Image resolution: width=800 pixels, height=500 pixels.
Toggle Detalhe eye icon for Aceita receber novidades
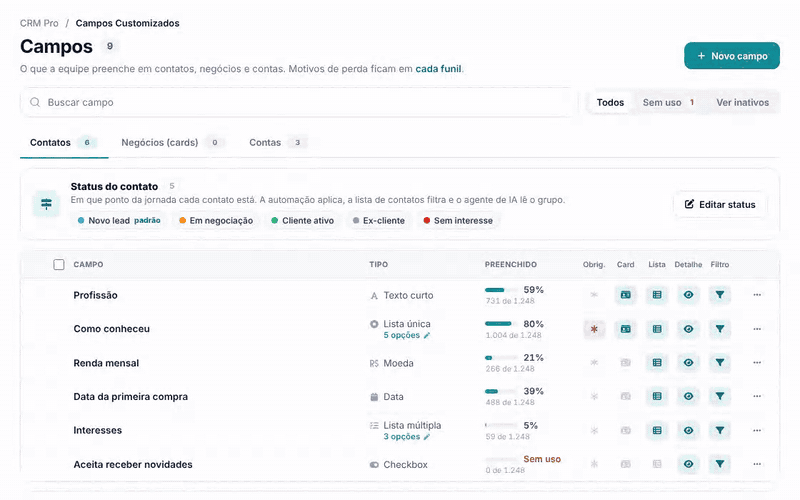[688, 464]
